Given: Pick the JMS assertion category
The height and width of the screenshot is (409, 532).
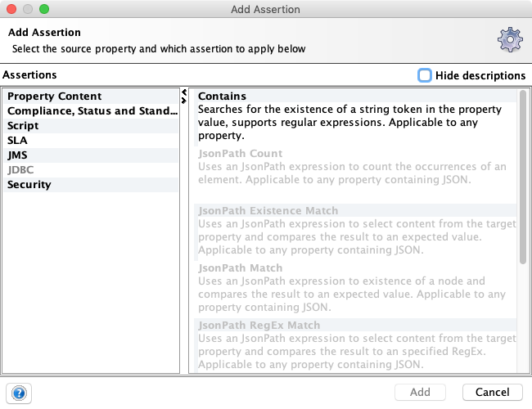Looking at the screenshot, I should click(x=18, y=155).
